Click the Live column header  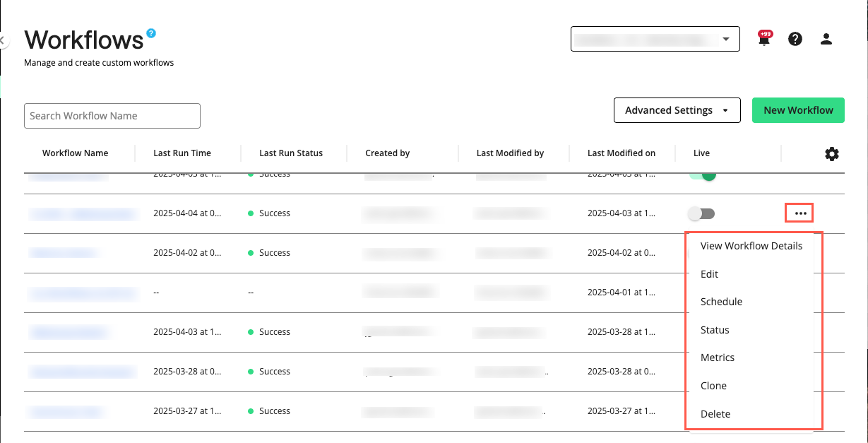point(701,153)
